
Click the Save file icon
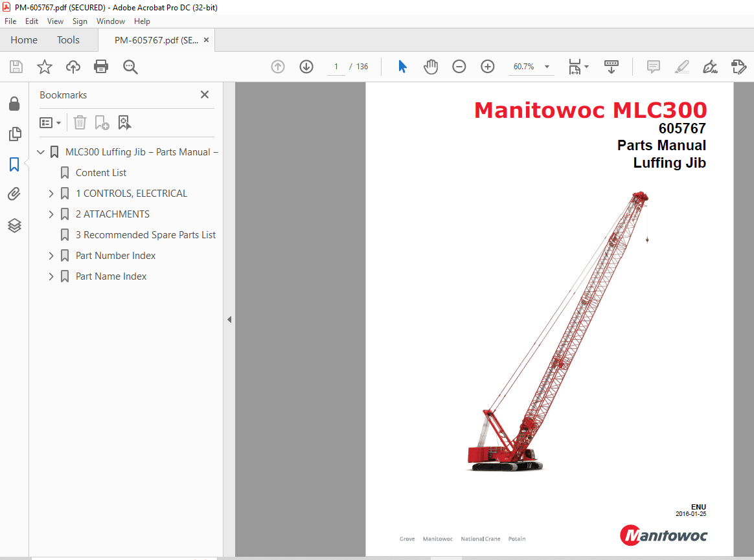coord(16,66)
